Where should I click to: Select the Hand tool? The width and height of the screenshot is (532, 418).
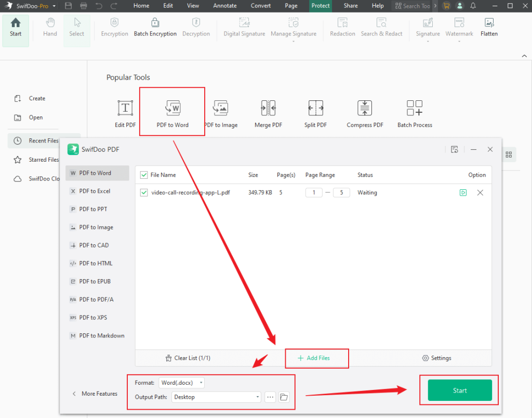click(50, 27)
